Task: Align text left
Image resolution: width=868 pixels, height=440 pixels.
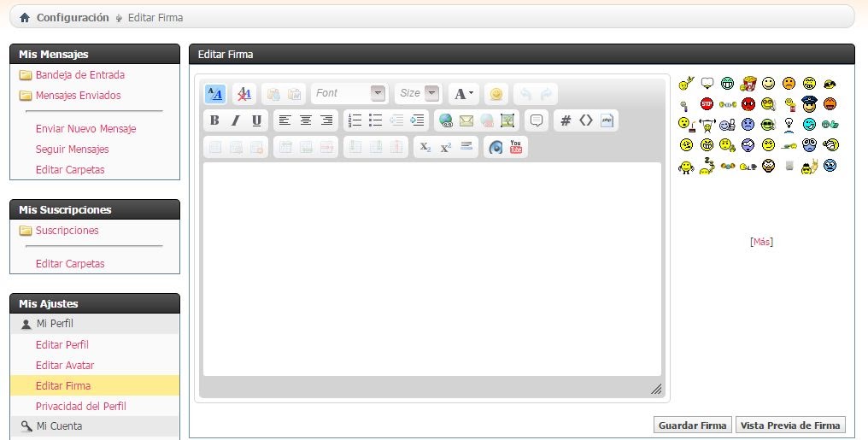Action: click(284, 120)
